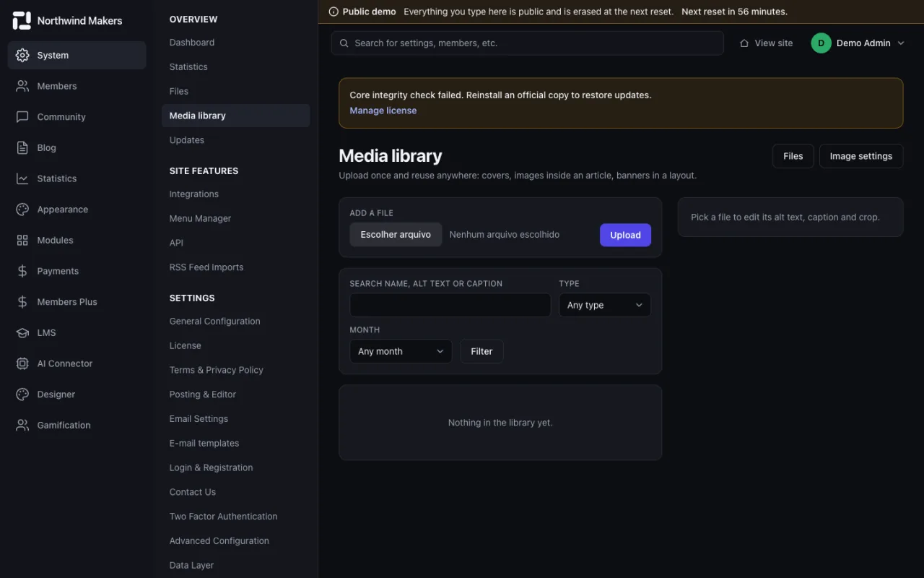Screen dimensions: 924x578
Task: Click the Community chat bubble icon
Action: point(22,117)
